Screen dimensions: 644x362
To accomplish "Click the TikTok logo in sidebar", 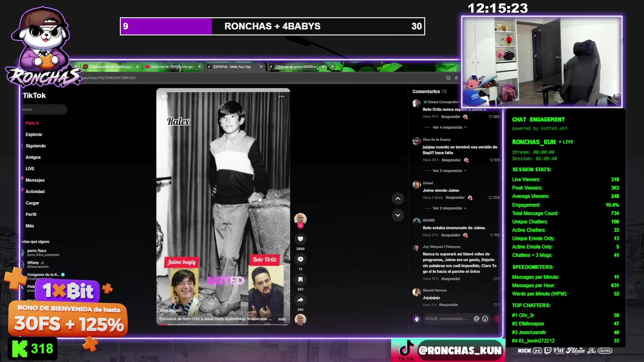I will 34,96.
